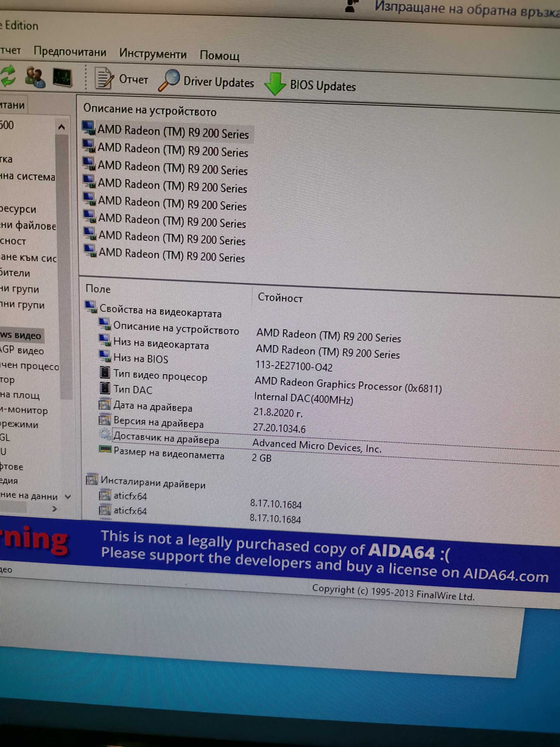Image resolution: width=560 pixels, height=747 pixels.
Task: Click icon beside Низ на BIOS field
Action: [x=105, y=356]
